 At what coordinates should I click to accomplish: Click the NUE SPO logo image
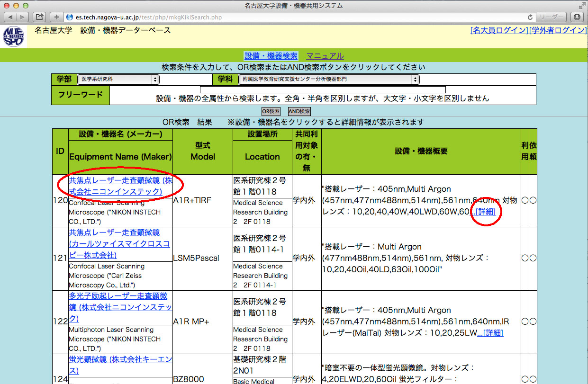pyautogui.click(x=13, y=36)
